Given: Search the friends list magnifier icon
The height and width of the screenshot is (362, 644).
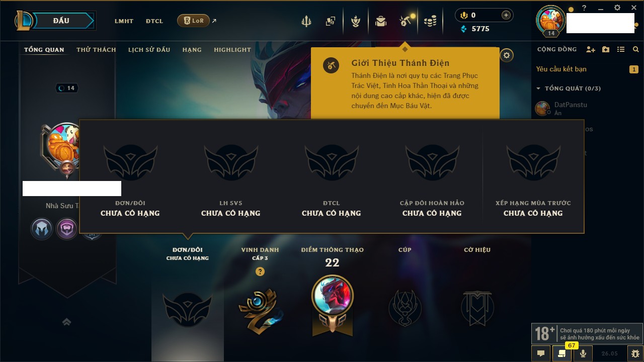Looking at the screenshot, I should point(636,49).
